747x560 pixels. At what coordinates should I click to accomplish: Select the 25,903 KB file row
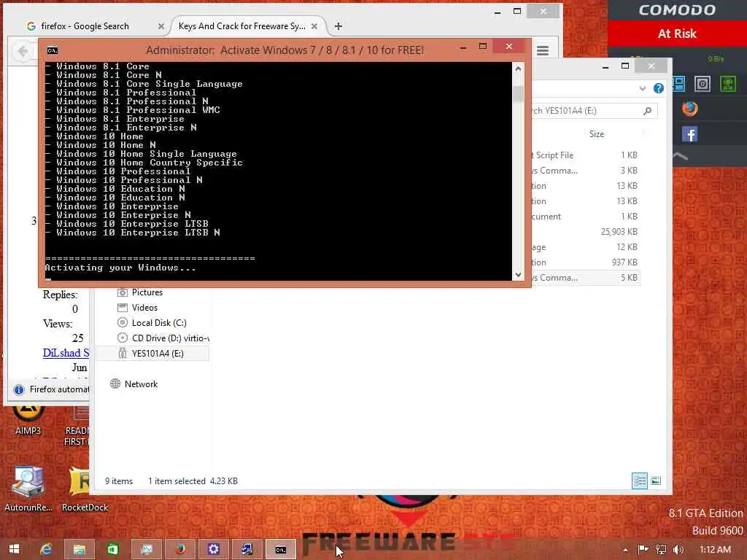point(585,231)
